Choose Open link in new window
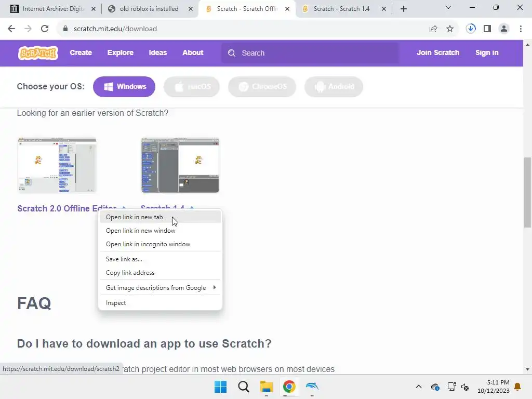The height and width of the screenshot is (399, 532). [x=160, y=231]
